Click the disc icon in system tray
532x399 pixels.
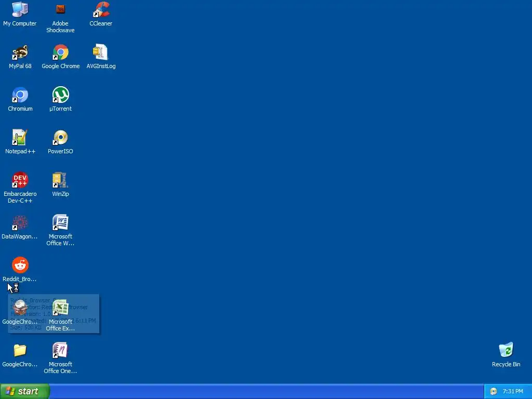click(x=494, y=392)
